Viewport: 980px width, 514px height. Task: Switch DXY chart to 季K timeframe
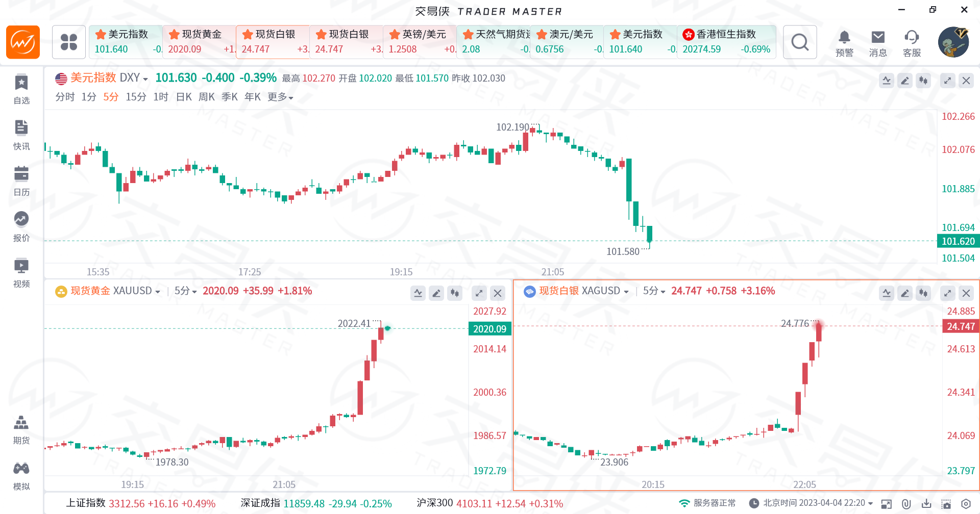[x=230, y=97]
